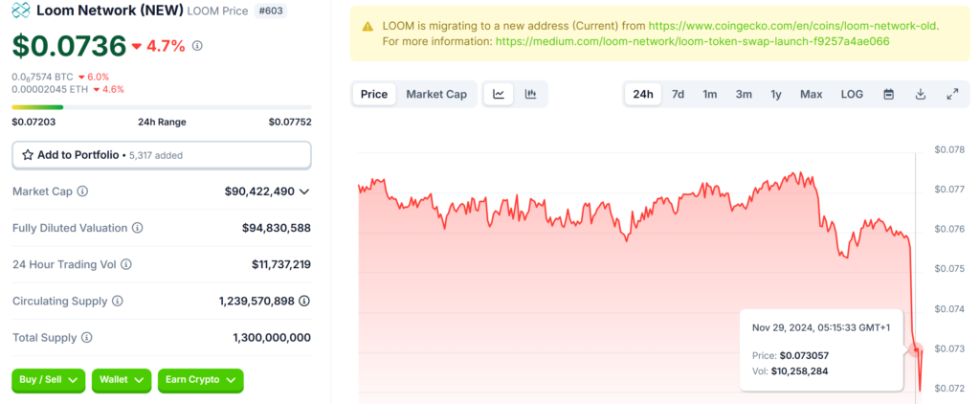Image resolution: width=980 pixels, height=404 pixels.
Task: Switch chart to Market Cap
Action: (436, 94)
